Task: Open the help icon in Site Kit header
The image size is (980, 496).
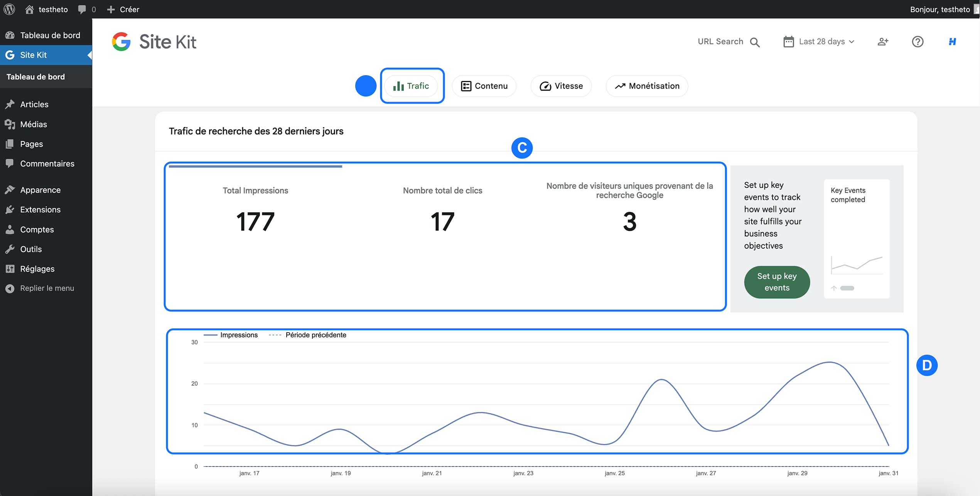Action: [x=918, y=42]
